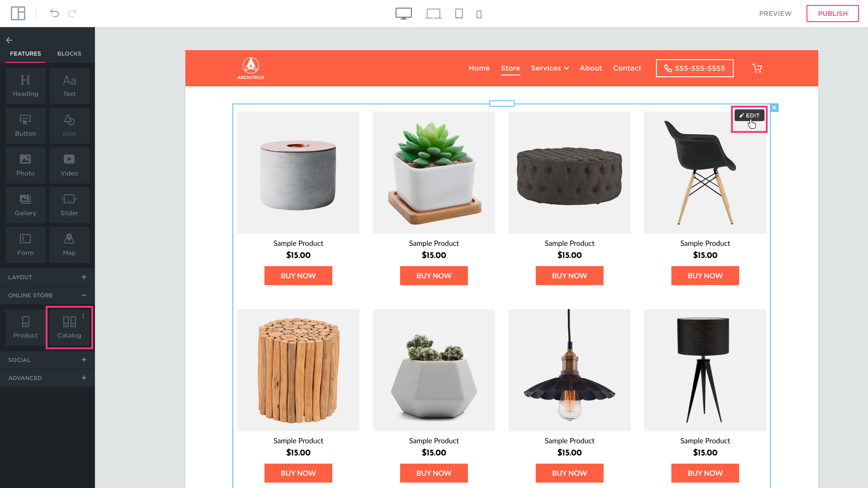Open the About nav link

591,68
